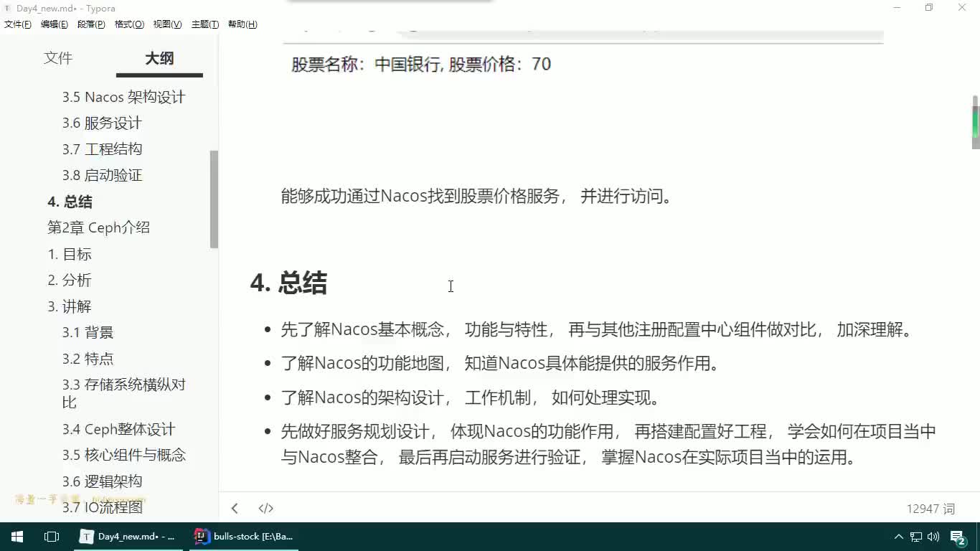
Task: Click the 4. 总结 heading in document
Action: coord(288,283)
